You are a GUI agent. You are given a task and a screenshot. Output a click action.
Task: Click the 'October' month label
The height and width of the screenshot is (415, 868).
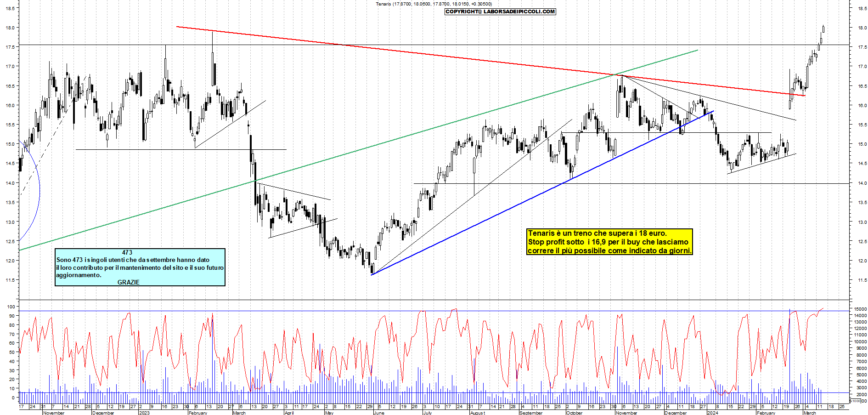(575, 413)
